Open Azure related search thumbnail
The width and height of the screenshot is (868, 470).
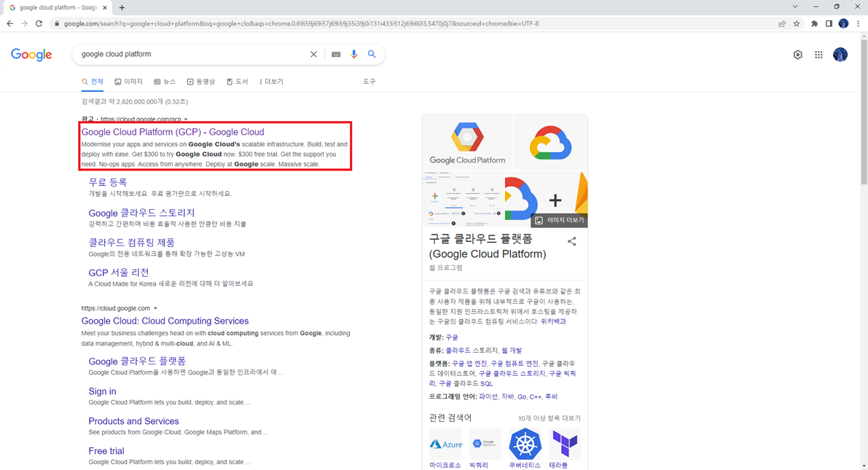tap(445, 444)
